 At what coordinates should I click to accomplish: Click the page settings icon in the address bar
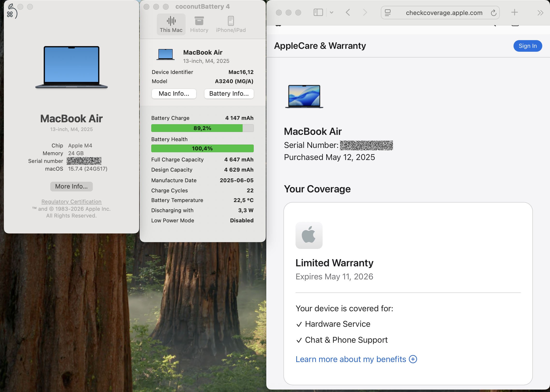[x=388, y=13]
